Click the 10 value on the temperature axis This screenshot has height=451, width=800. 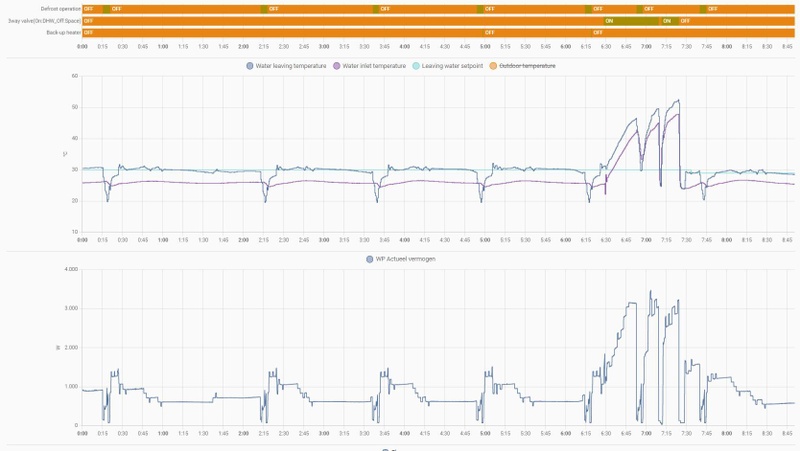pyautogui.click(x=74, y=232)
